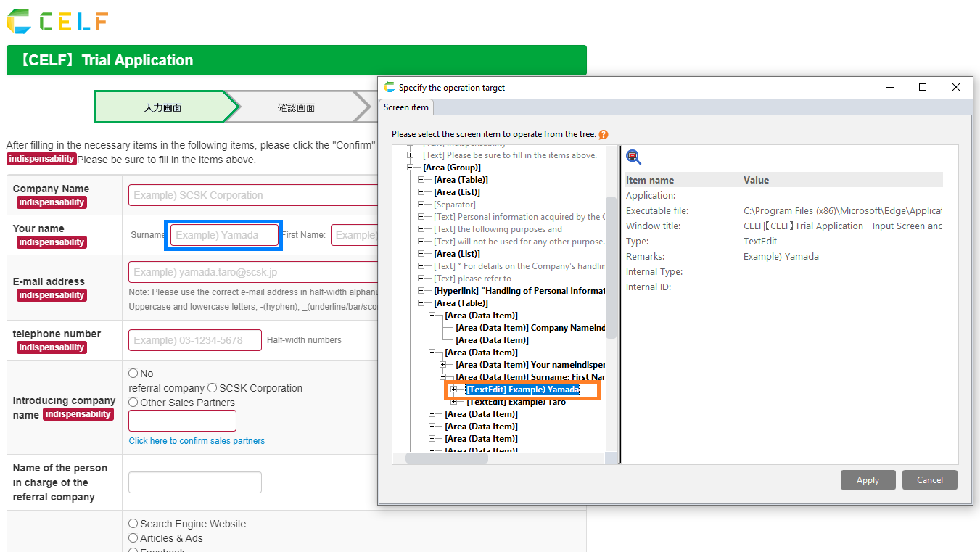Minimize the Specify the operation target dialog
Viewport: 980px width, 552px height.
coord(889,87)
